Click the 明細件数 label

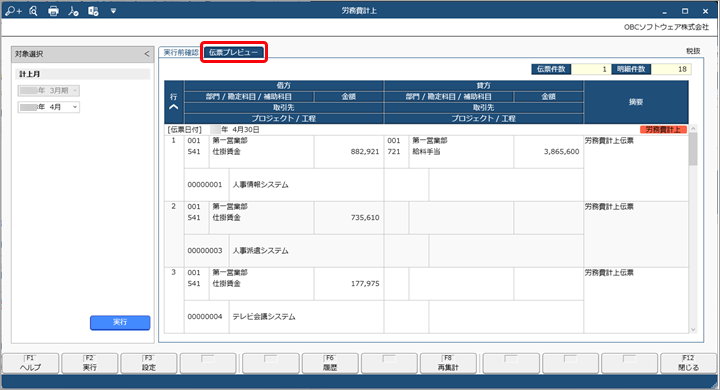coord(631,69)
